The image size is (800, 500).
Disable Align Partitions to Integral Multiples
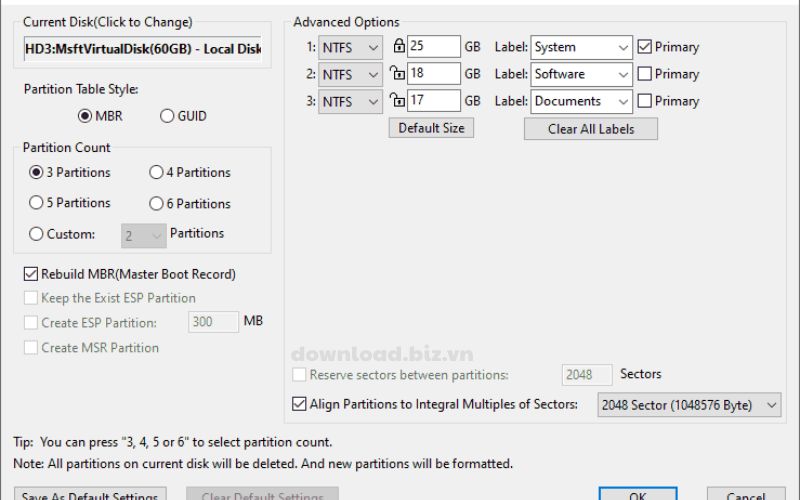click(299, 404)
